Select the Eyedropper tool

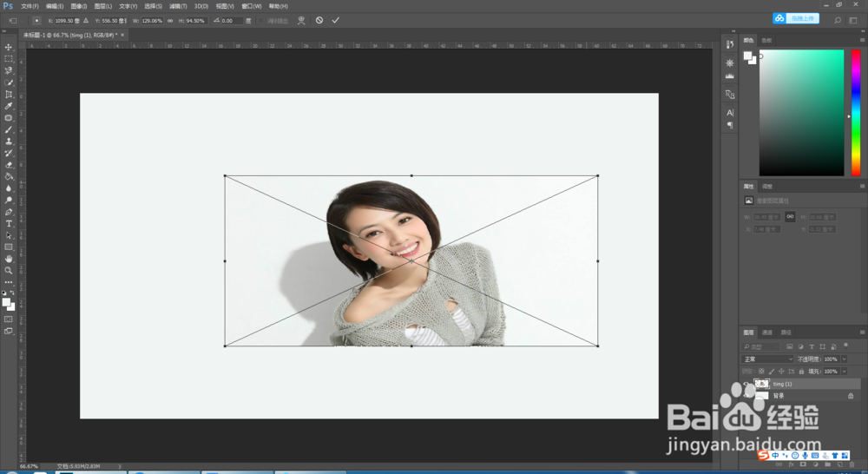click(x=9, y=106)
